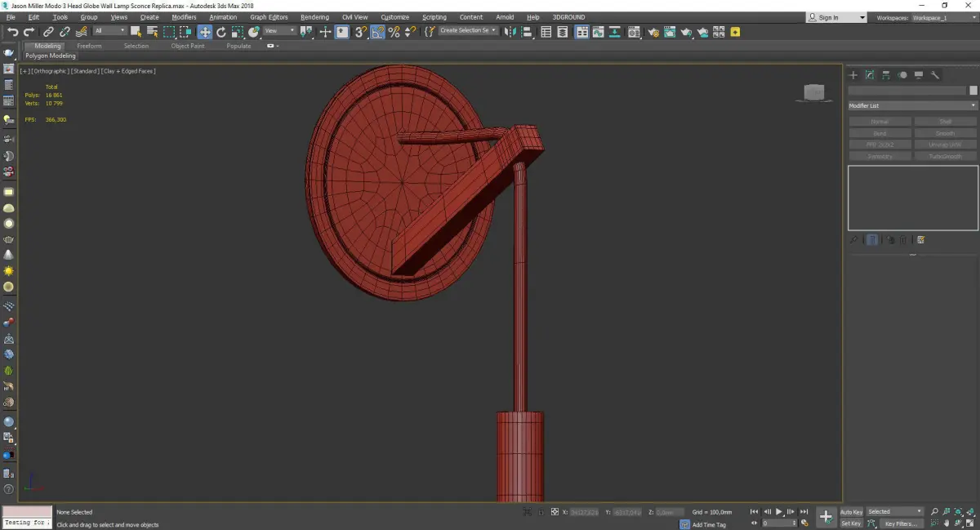Activate the Select and Scale tool
980x530 pixels.
[x=237, y=32]
